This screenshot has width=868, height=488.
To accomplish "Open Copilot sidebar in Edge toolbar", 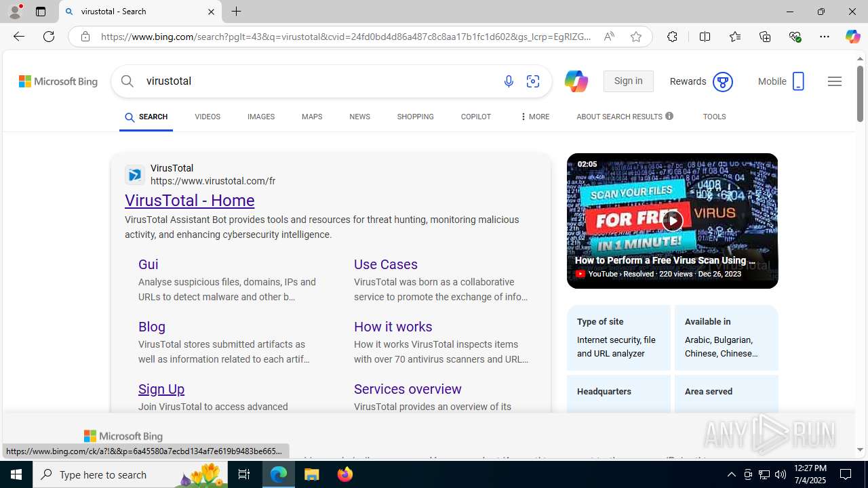I will (852, 37).
